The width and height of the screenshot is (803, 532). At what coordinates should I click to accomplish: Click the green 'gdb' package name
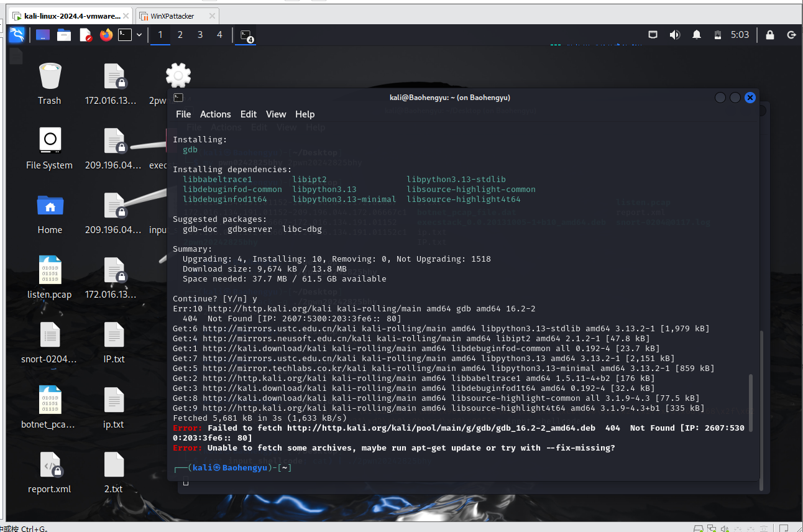(x=190, y=150)
